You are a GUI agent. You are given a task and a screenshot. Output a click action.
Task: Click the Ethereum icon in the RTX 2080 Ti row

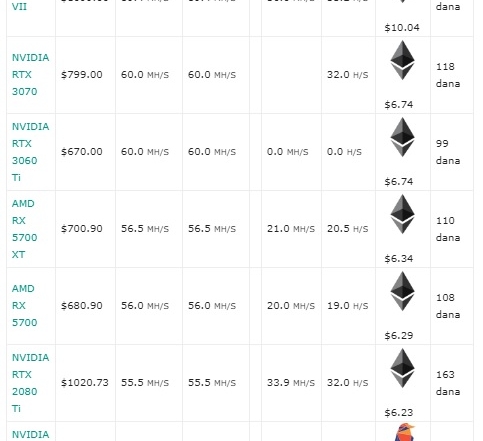(x=402, y=368)
